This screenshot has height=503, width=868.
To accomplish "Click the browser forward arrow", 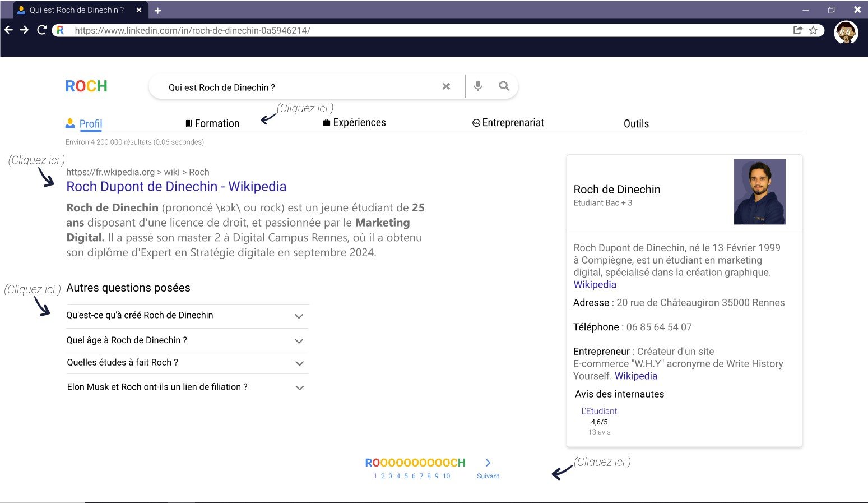I will point(25,30).
